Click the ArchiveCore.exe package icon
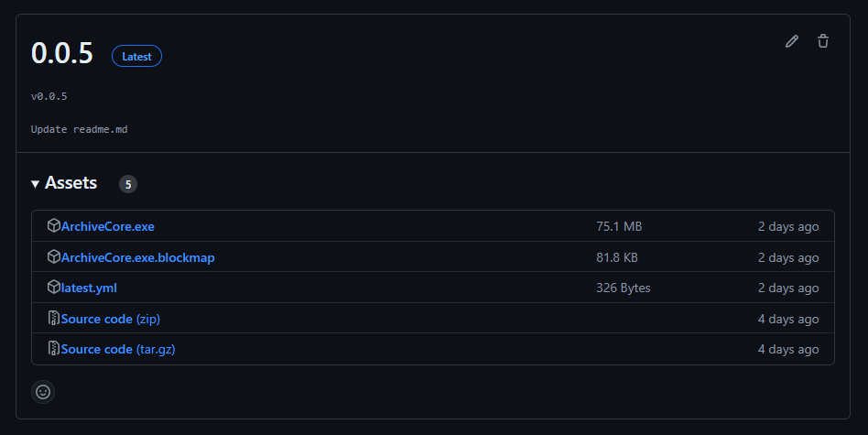The width and height of the screenshot is (868, 435). [x=53, y=225]
